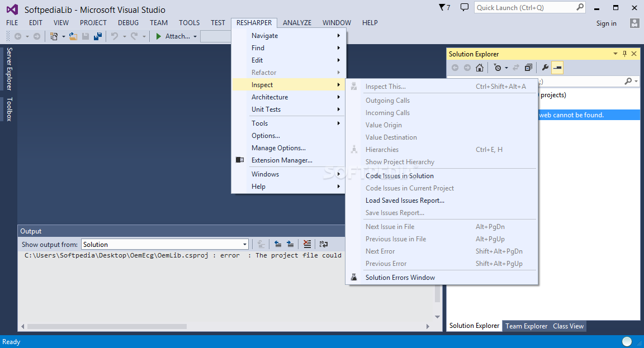Click the Output horizontal scrollbar thumb

pos(107,327)
